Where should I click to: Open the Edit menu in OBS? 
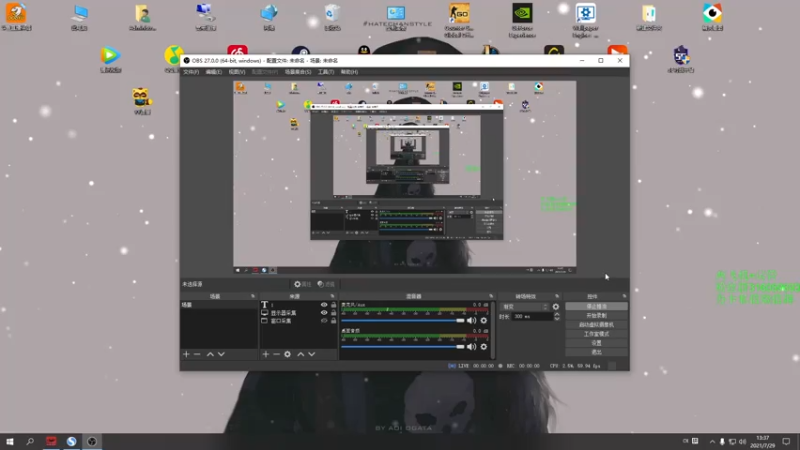(214, 72)
